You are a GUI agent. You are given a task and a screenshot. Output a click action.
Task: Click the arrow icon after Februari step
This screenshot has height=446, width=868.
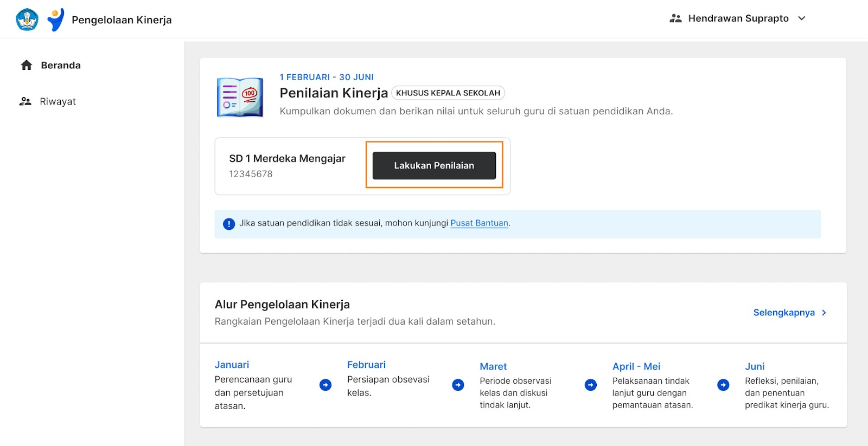[x=458, y=385]
